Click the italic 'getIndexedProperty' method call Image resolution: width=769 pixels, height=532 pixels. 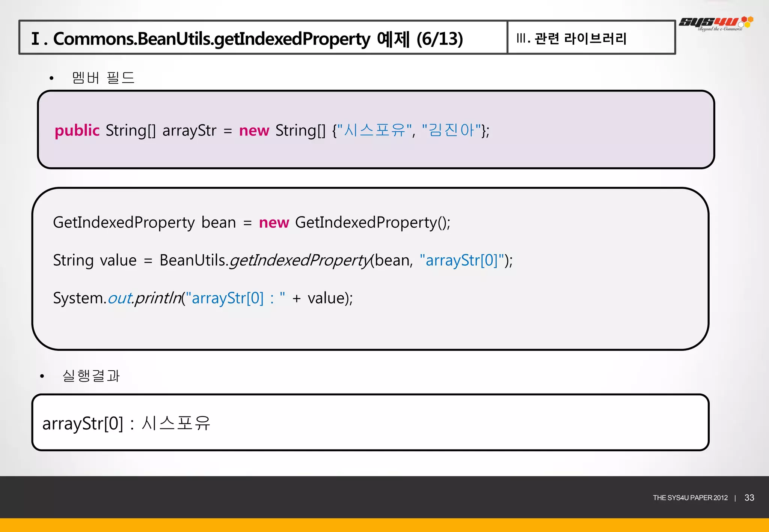300,260
